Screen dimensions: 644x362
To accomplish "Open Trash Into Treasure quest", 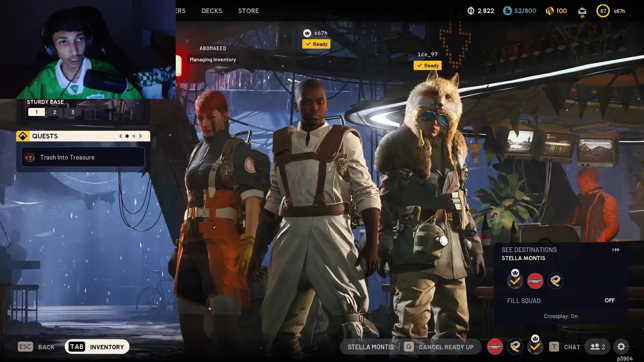I will pos(83,157).
